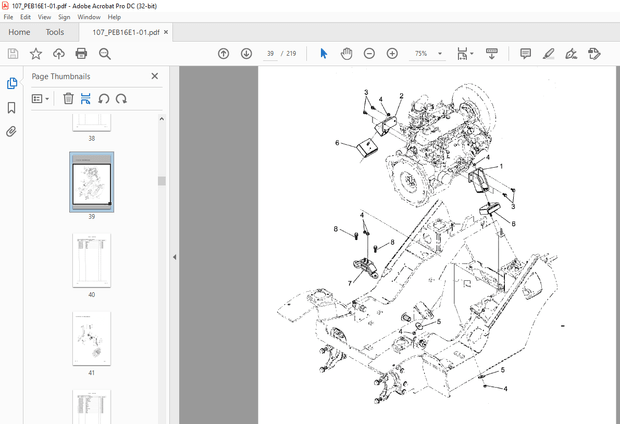Print the document using the printer icon
This screenshot has width=620, height=424.
pyautogui.click(x=81, y=54)
